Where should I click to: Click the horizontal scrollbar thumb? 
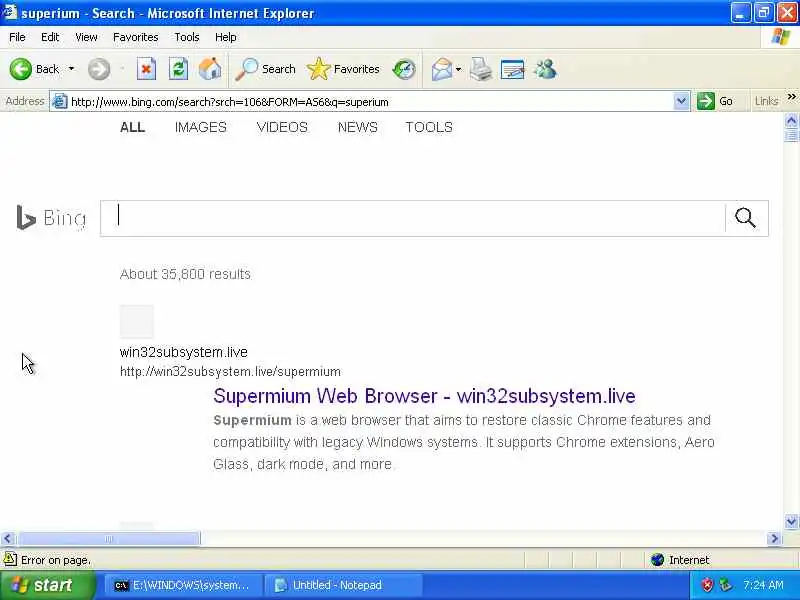[x=108, y=538]
